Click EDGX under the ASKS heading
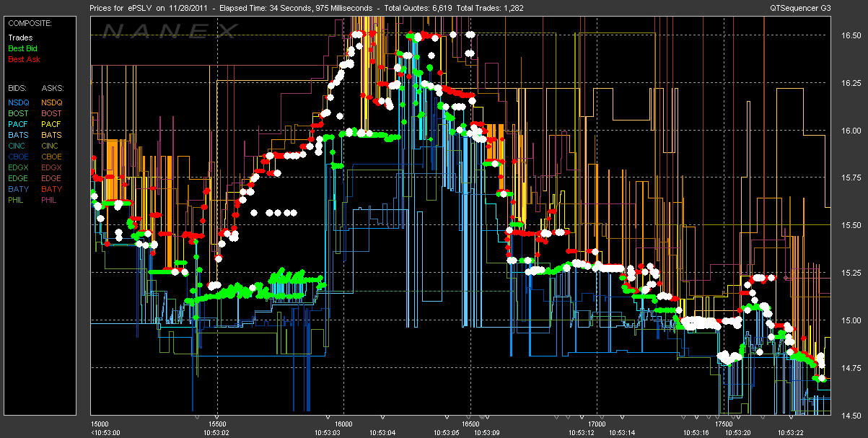Screen dimensions: 868x438 click(x=52, y=167)
